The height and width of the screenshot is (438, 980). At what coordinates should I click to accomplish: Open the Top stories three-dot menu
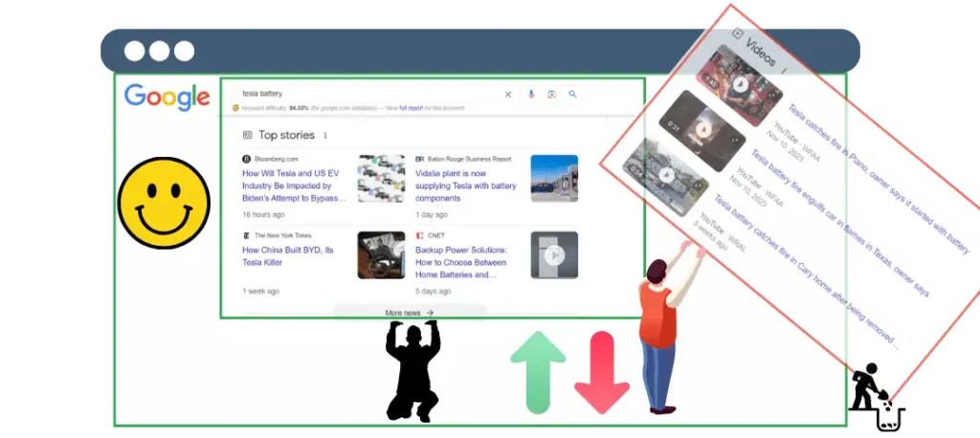tap(325, 136)
